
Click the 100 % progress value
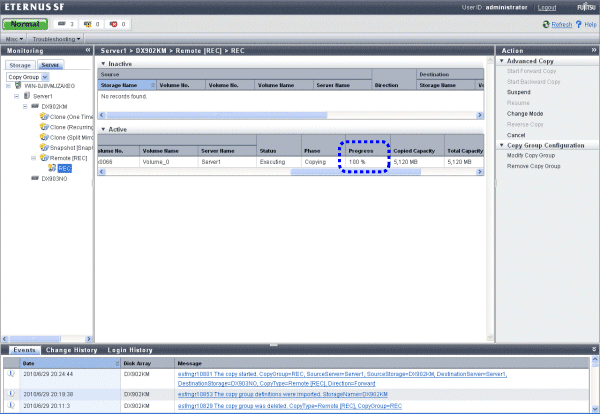(x=357, y=162)
